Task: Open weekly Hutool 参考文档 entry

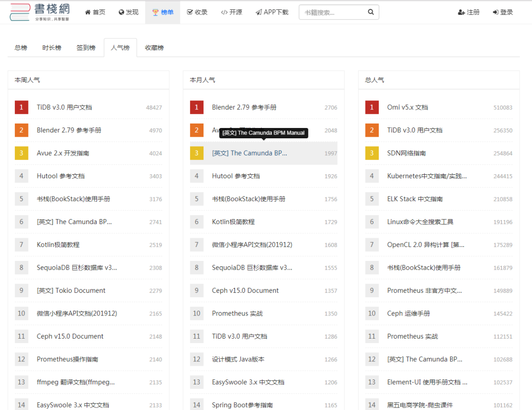Action: pos(61,176)
